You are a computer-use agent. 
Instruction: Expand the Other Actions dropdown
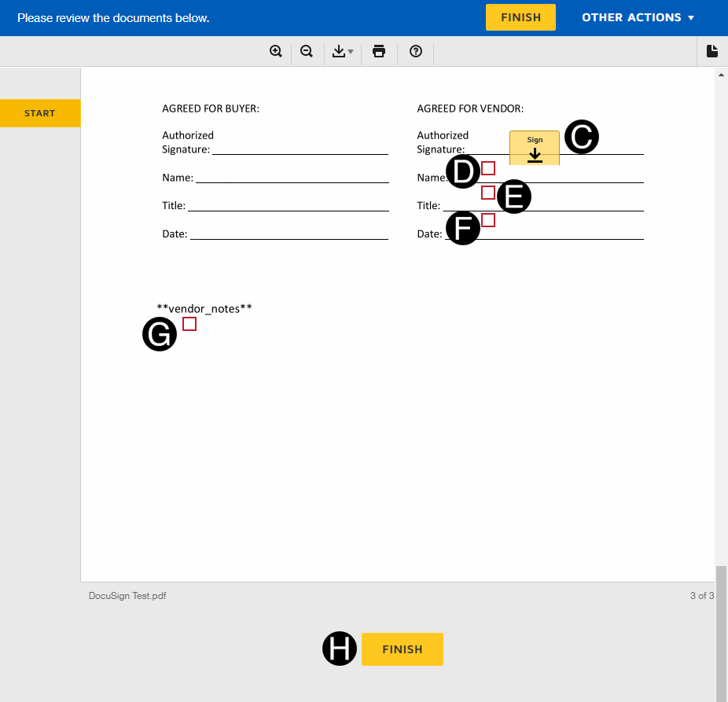tap(638, 17)
